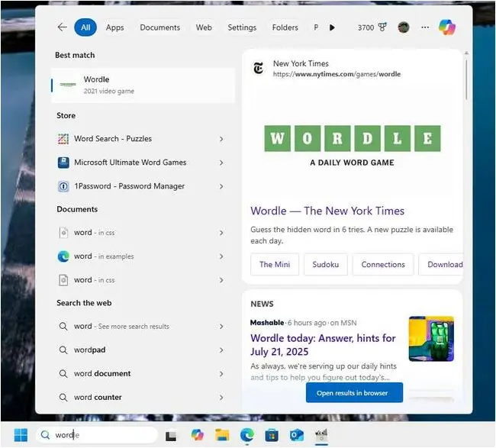The image size is (496, 448).
Task: Open the user profile avatar
Action: pyautogui.click(x=404, y=27)
